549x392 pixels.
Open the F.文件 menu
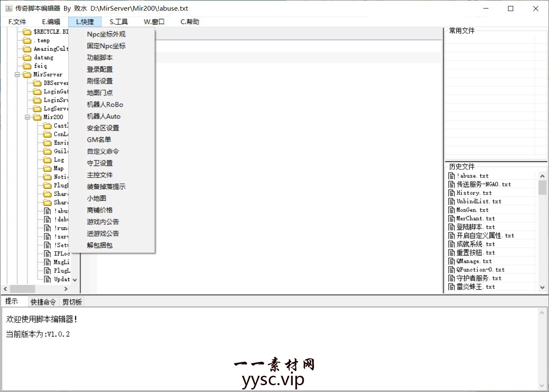point(17,22)
